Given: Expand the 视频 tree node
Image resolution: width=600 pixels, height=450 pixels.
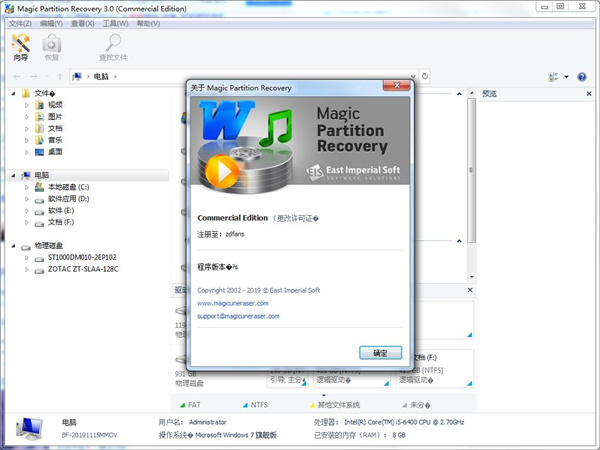Looking at the screenshot, I should tap(26, 105).
